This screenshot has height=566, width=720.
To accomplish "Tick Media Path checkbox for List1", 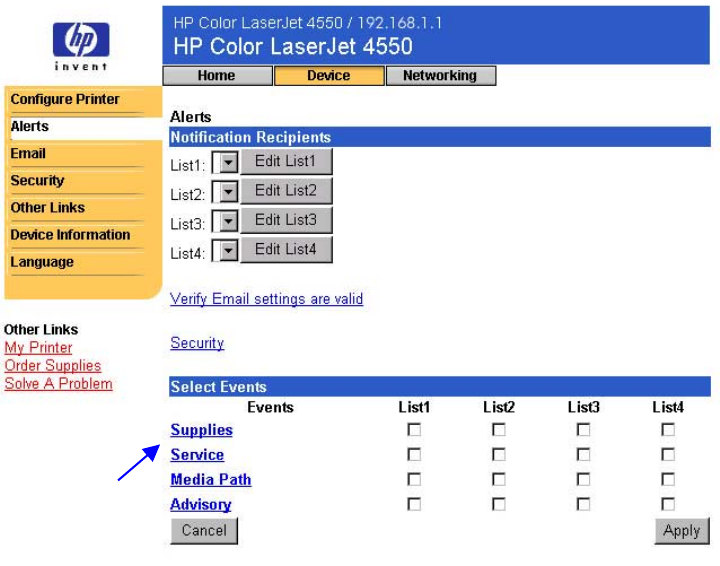I will pyautogui.click(x=414, y=479).
